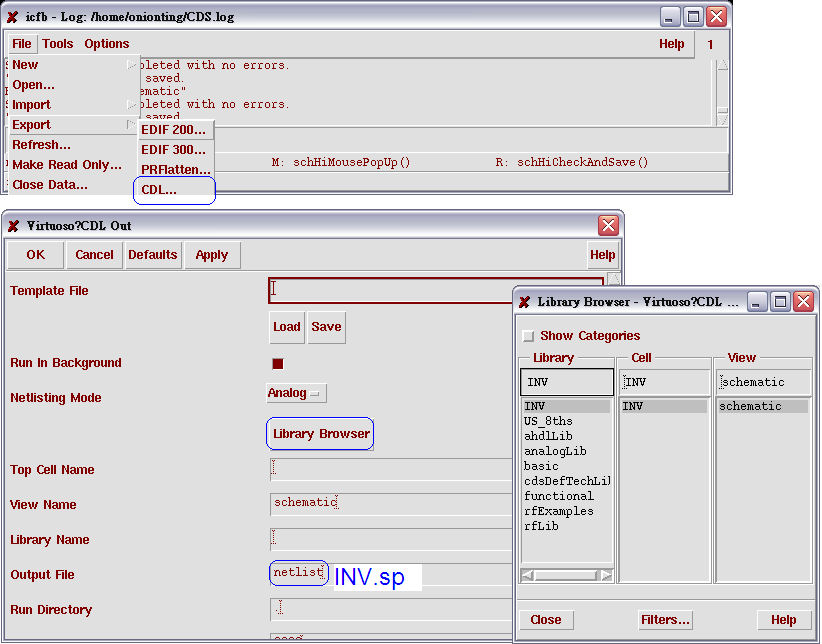Click the Library list scroll left arrow
Viewport: 822px width, 644px height.
point(527,575)
